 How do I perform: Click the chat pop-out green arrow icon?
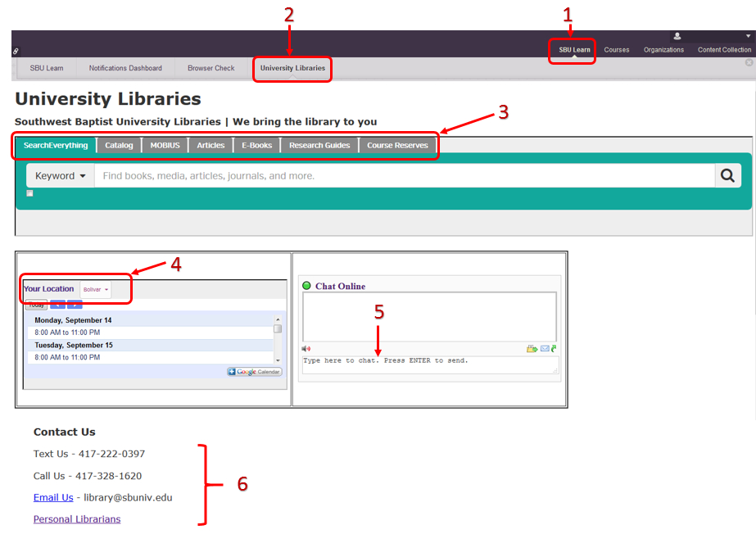(554, 348)
